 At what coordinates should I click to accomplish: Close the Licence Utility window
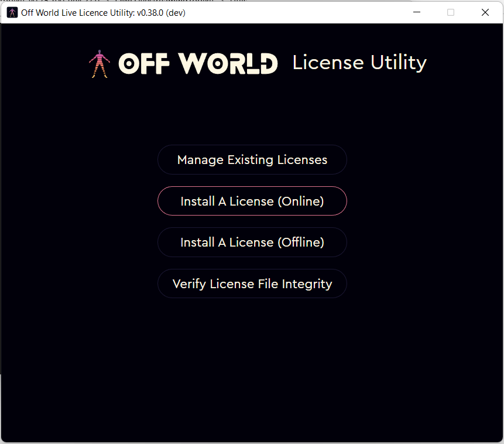(x=485, y=12)
